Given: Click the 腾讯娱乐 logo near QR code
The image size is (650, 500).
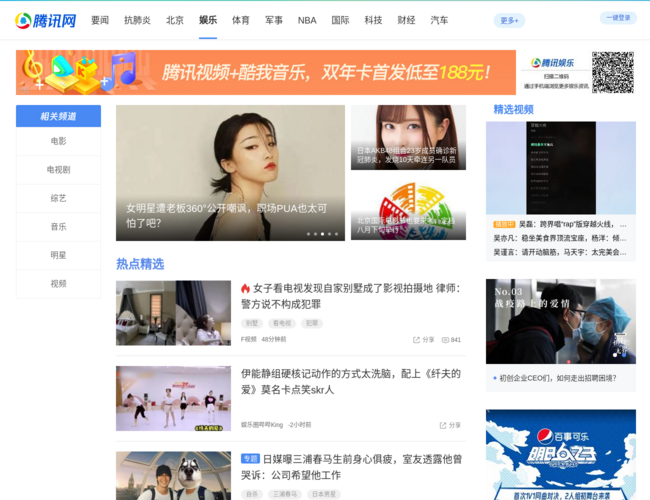Looking at the screenshot, I should (553, 63).
